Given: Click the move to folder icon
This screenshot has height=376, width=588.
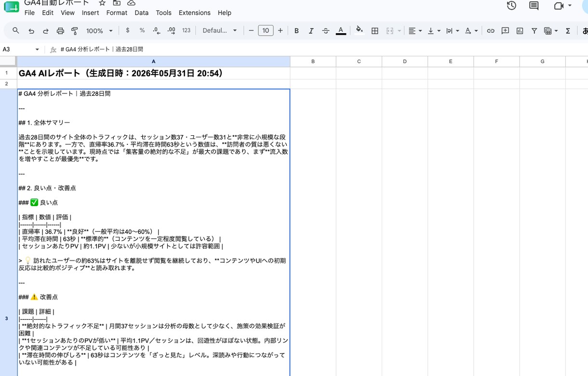Looking at the screenshot, I should pyautogui.click(x=117, y=3).
